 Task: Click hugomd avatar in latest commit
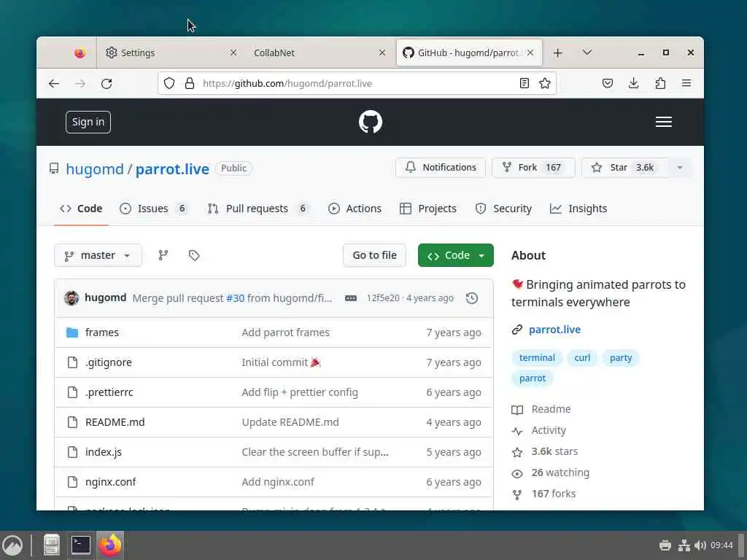[x=71, y=298]
